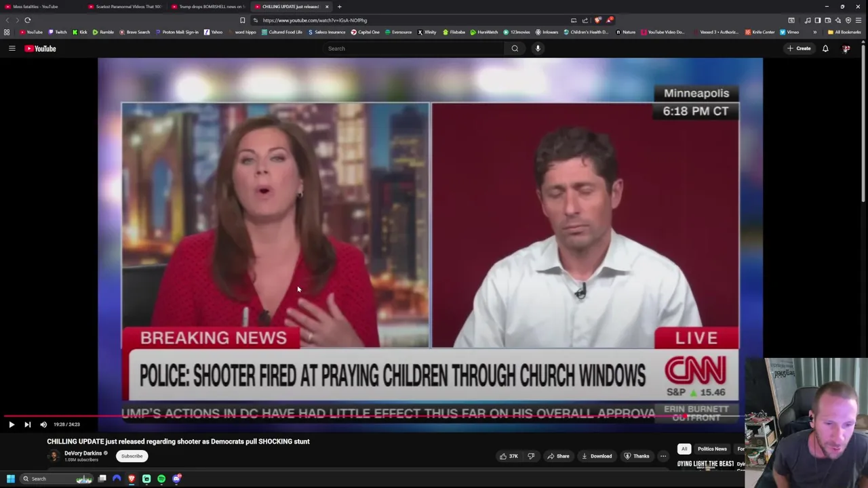Open Brave VPN shield icon

[x=848, y=20]
